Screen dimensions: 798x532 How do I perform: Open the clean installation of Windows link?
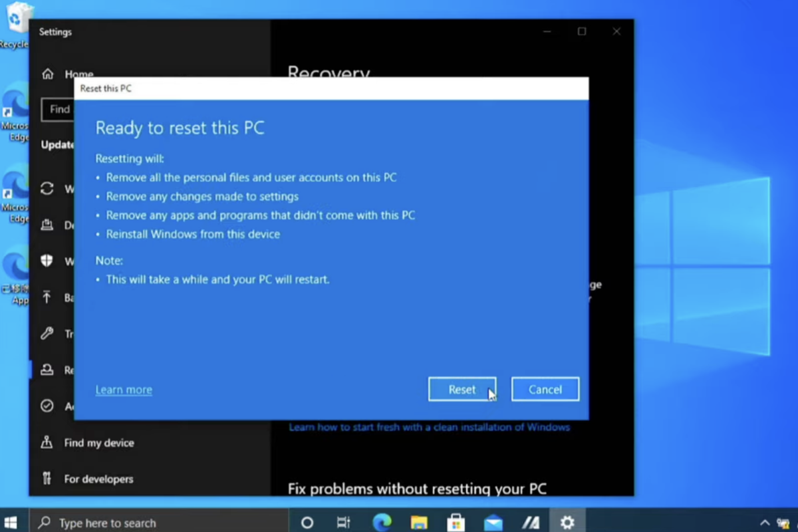pyautogui.click(x=429, y=427)
